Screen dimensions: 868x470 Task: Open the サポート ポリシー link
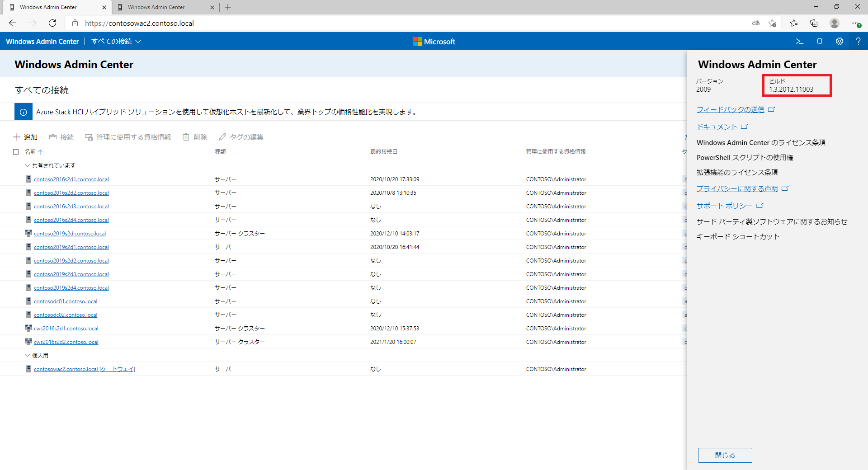(x=725, y=206)
